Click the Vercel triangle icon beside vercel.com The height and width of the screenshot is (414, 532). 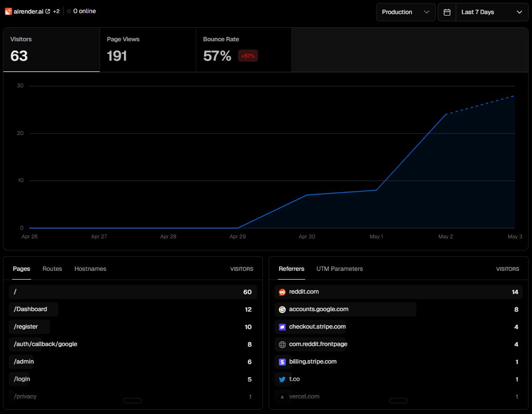(282, 397)
